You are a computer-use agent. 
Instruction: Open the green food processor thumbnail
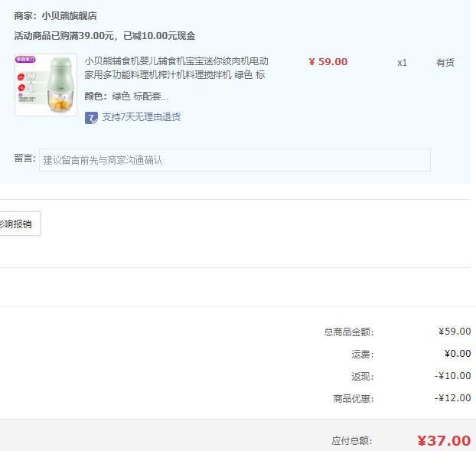[46, 85]
